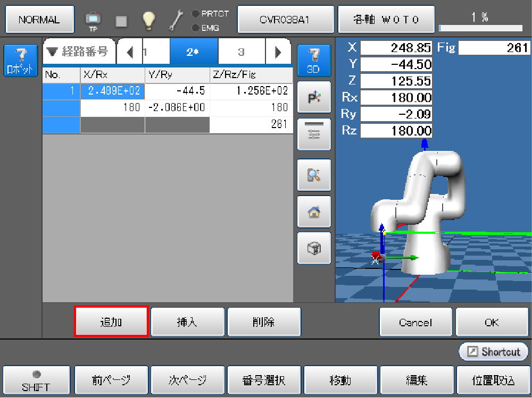The image size is (532, 398).
Task: Click the TP teach pendant icon
Action: click(93, 20)
